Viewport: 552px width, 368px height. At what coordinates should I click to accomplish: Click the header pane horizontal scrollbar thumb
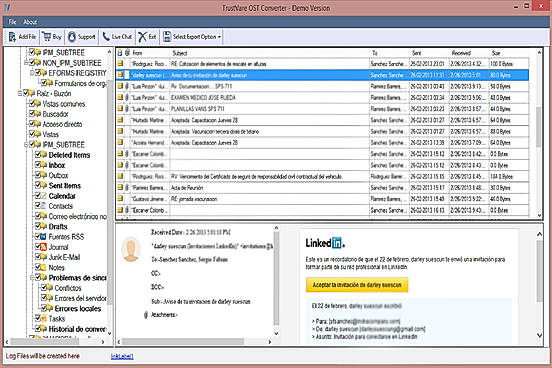click(183, 342)
